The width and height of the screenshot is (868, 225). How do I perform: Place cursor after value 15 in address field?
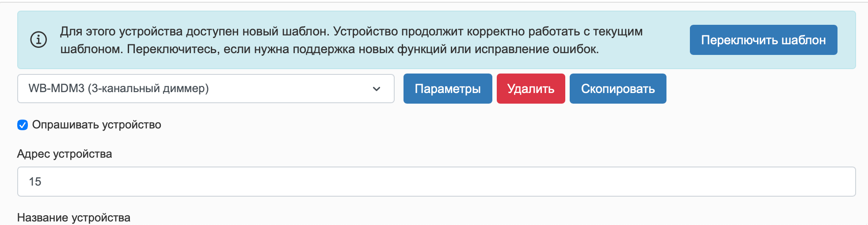tap(42, 182)
